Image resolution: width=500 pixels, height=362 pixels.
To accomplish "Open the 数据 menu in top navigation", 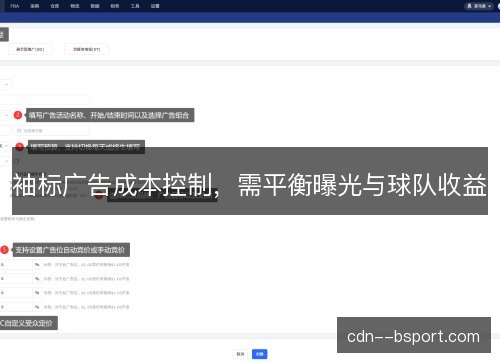I will point(95,6).
